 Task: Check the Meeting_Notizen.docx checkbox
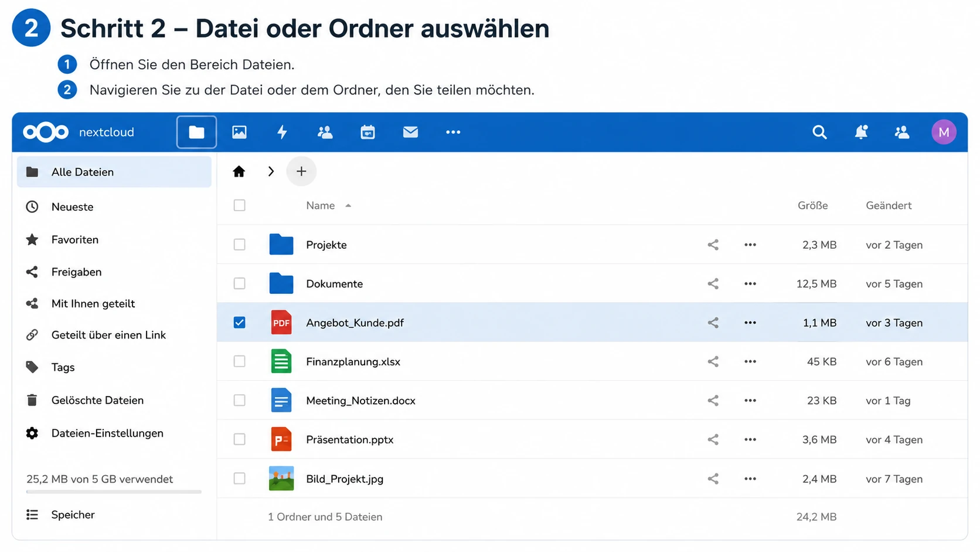(x=239, y=401)
